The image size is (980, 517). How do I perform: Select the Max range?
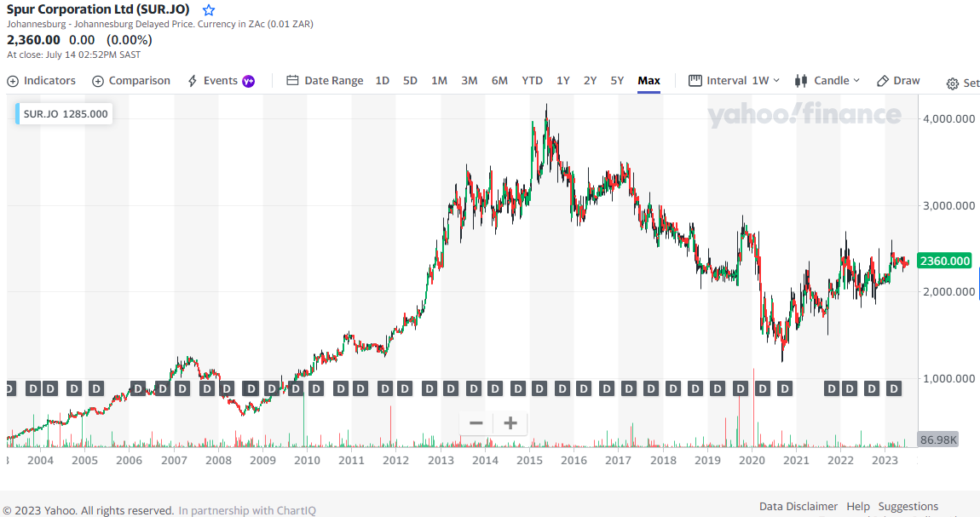point(649,81)
